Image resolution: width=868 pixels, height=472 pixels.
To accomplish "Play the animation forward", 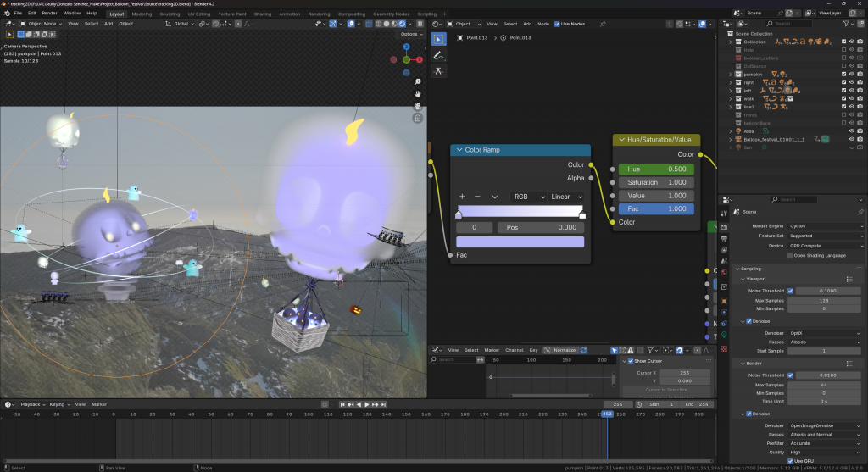I will pos(366,404).
